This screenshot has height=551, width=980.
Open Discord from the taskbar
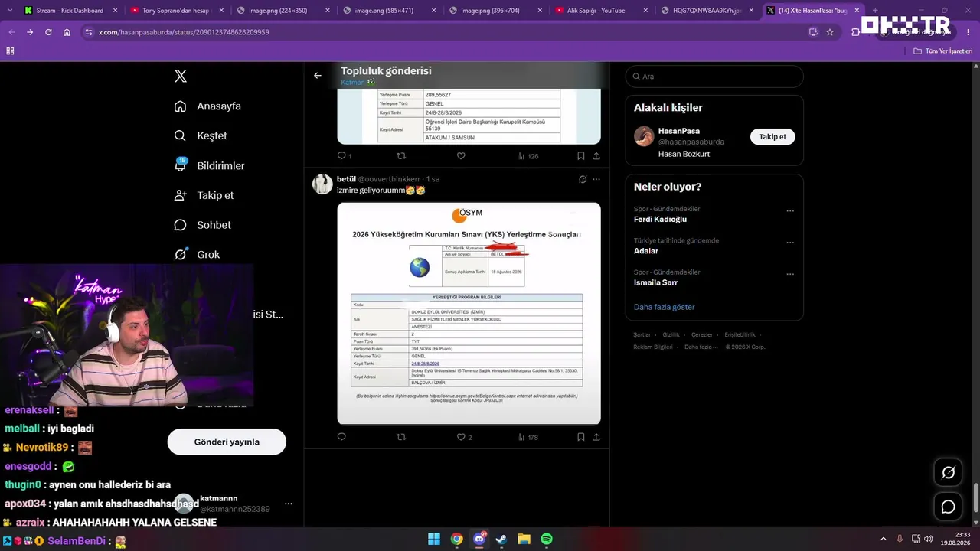(x=480, y=539)
